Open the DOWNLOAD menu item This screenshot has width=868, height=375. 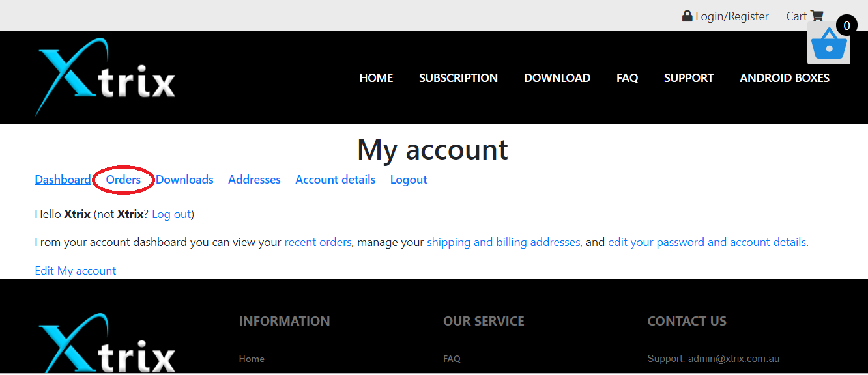(557, 77)
